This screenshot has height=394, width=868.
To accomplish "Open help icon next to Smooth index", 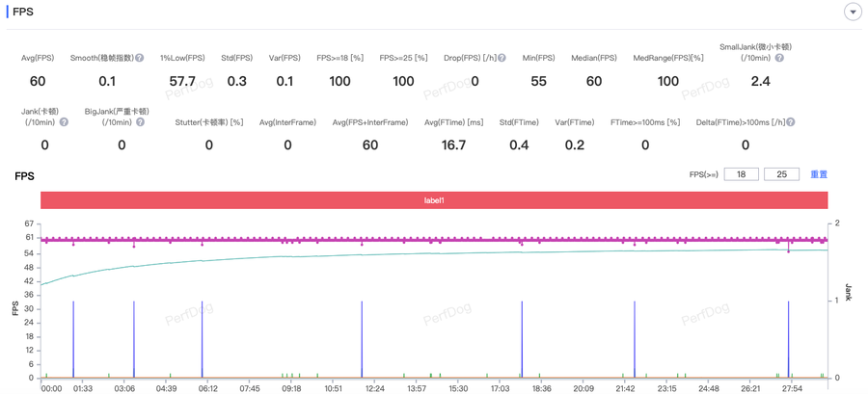I will tap(140, 58).
